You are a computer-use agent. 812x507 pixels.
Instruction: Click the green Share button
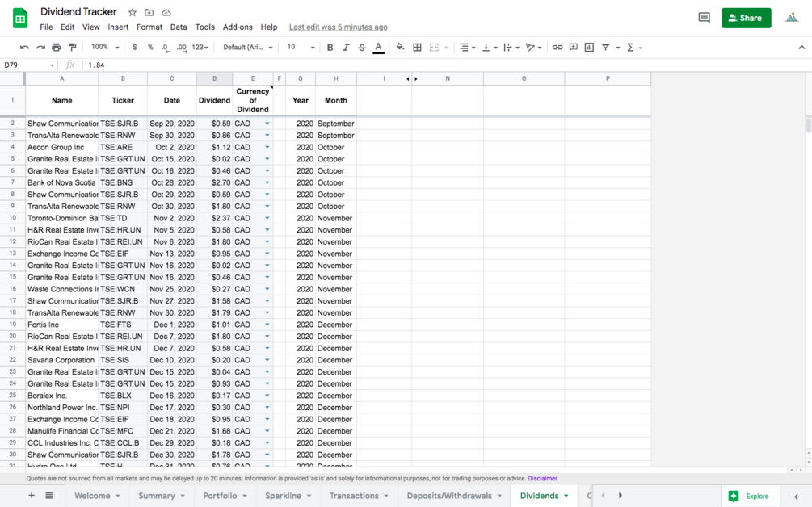pos(747,18)
